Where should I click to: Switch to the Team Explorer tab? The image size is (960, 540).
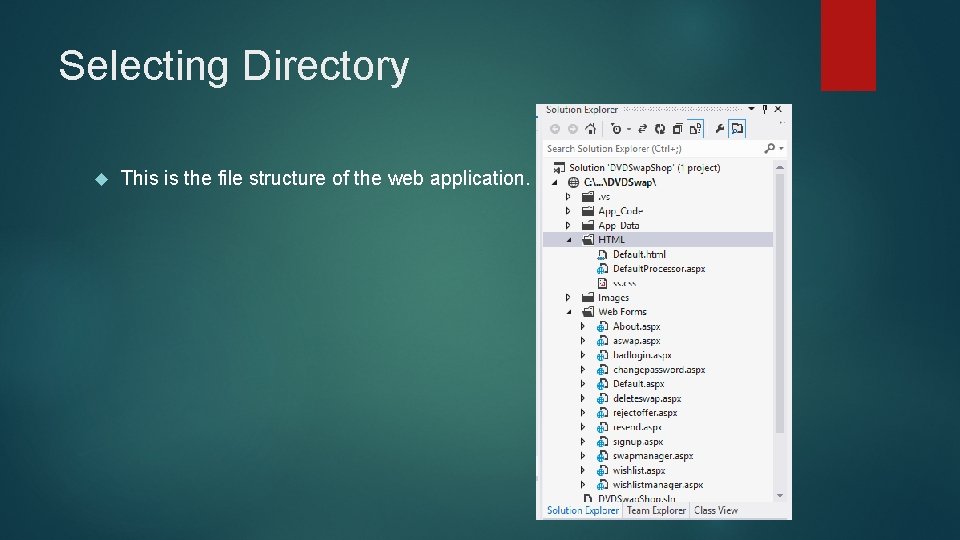656,511
